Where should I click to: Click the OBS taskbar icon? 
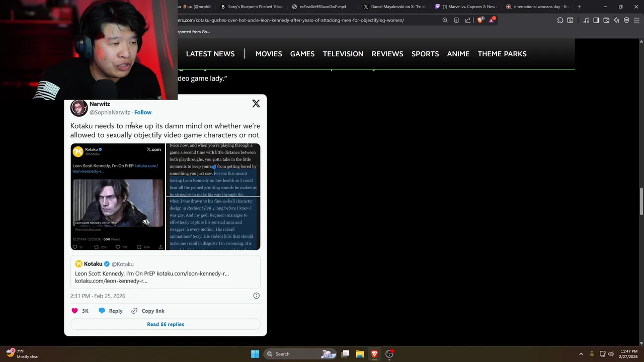point(389,354)
